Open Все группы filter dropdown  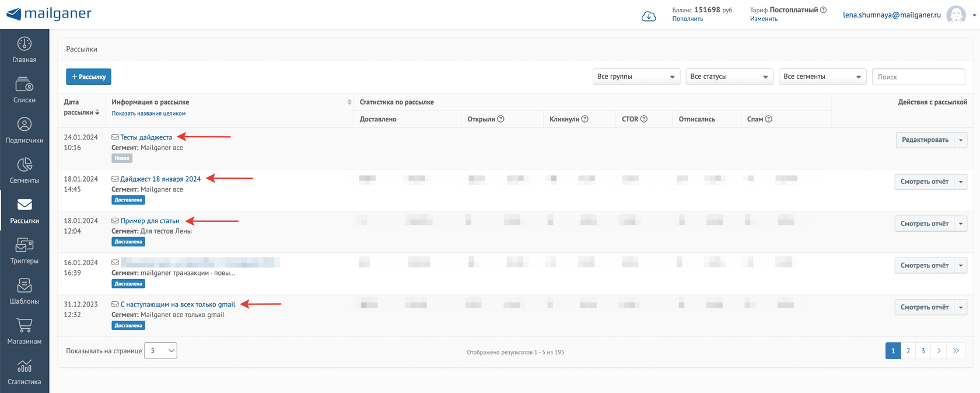click(x=636, y=76)
